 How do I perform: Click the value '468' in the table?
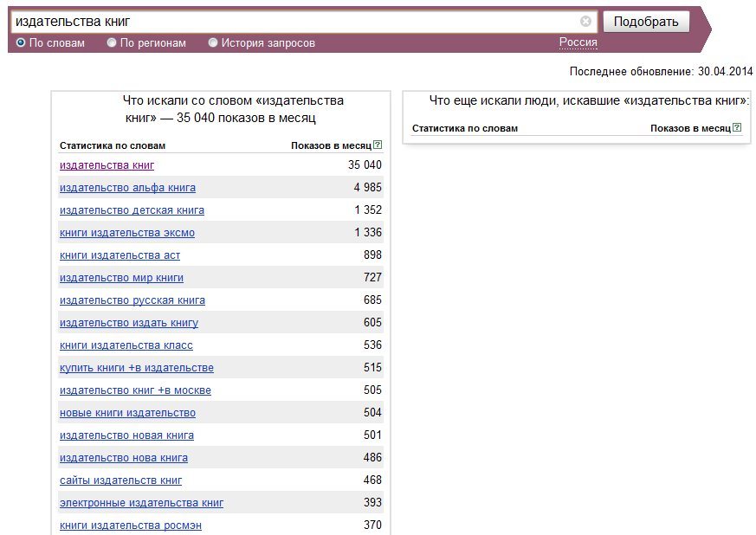[x=372, y=480]
